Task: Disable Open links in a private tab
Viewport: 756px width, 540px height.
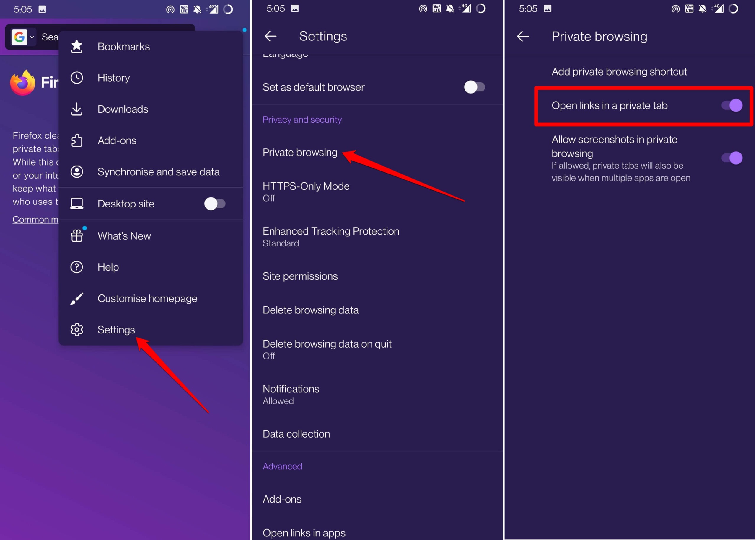Action: click(x=732, y=105)
